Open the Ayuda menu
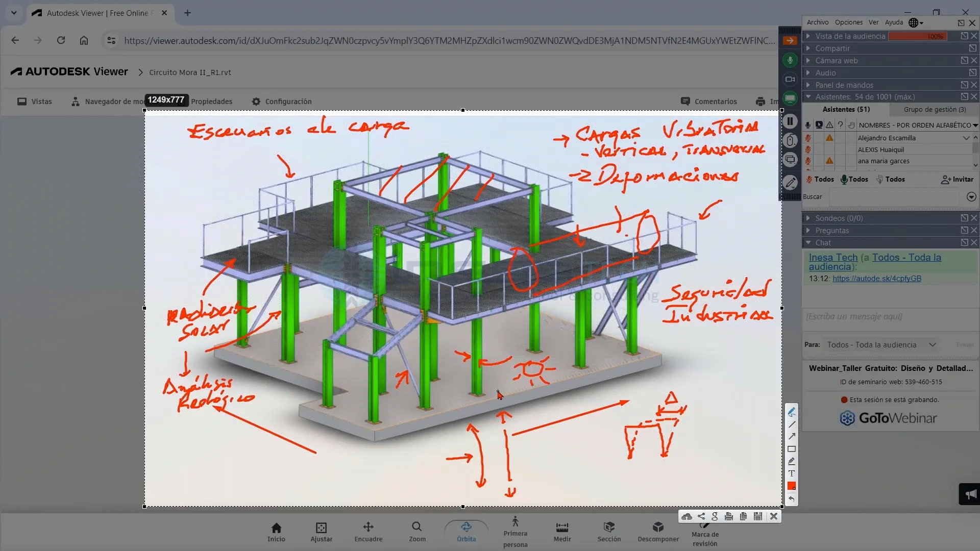This screenshot has height=551, width=980. coord(894,22)
